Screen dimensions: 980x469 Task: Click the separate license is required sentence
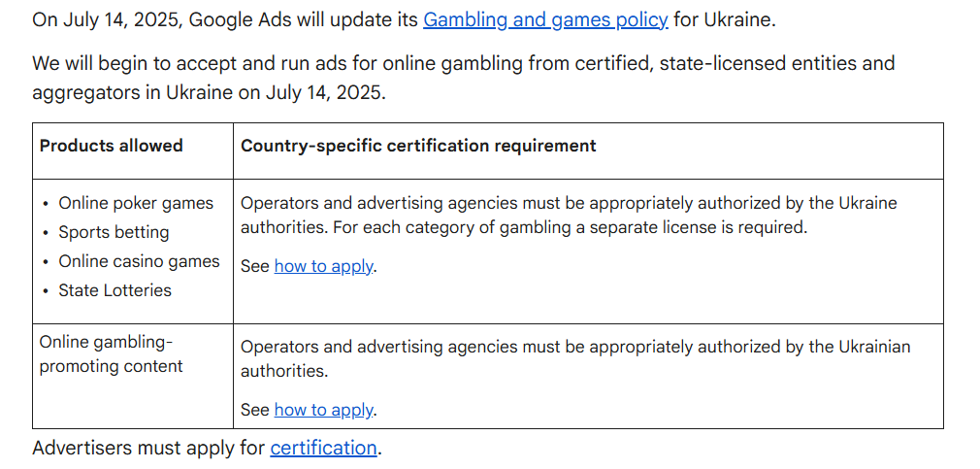click(570, 227)
